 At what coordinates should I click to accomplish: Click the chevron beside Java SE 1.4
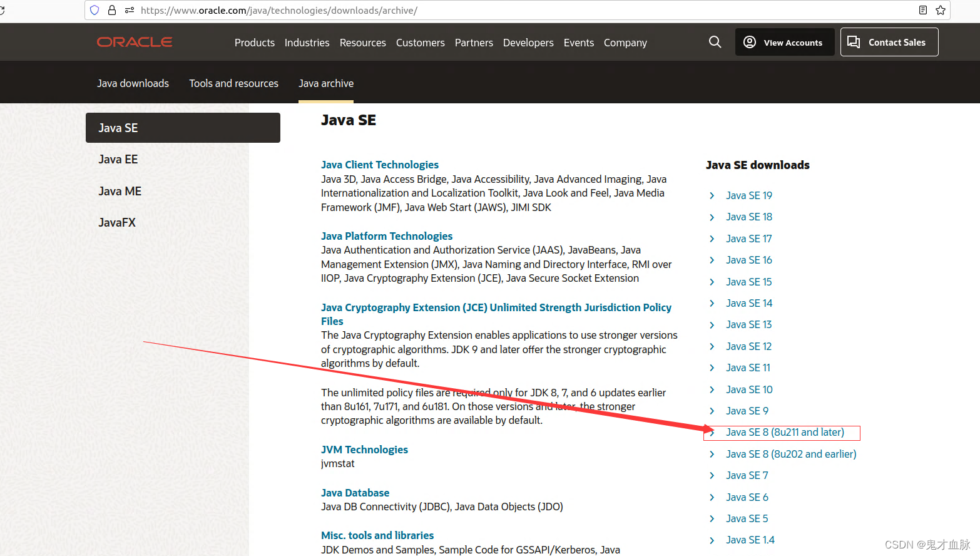coord(712,540)
